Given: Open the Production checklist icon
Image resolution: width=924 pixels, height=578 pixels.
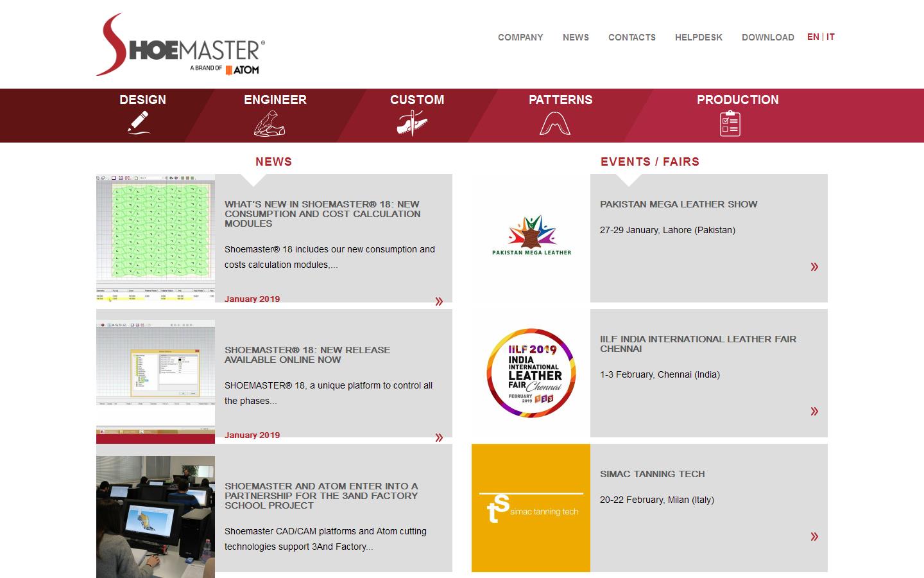Looking at the screenshot, I should [730, 123].
